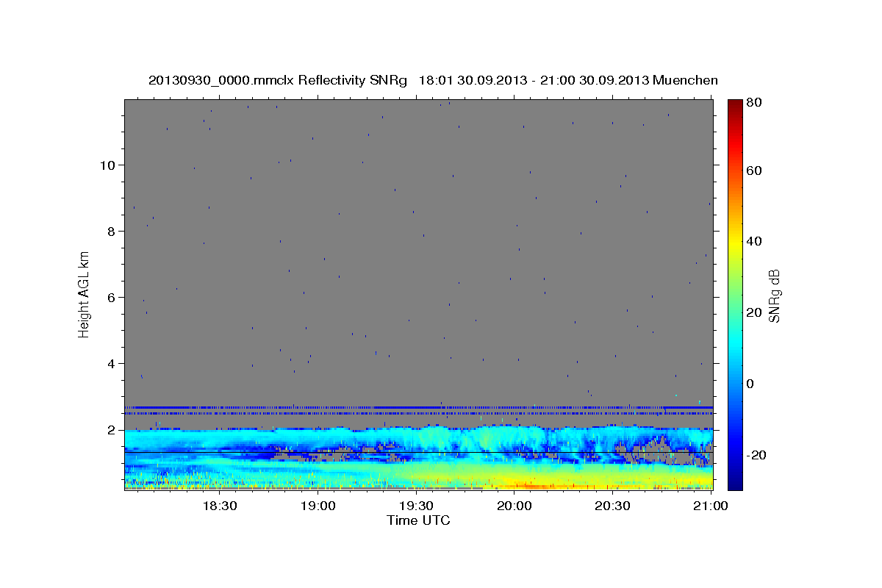Click the colorbar value 80
The width and height of the screenshot is (882, 588).
[753, 103]
